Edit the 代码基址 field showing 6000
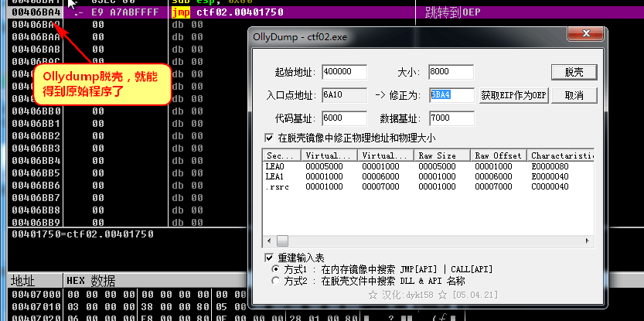Viewport: 644px width, 321px height. tap(344, 118)
